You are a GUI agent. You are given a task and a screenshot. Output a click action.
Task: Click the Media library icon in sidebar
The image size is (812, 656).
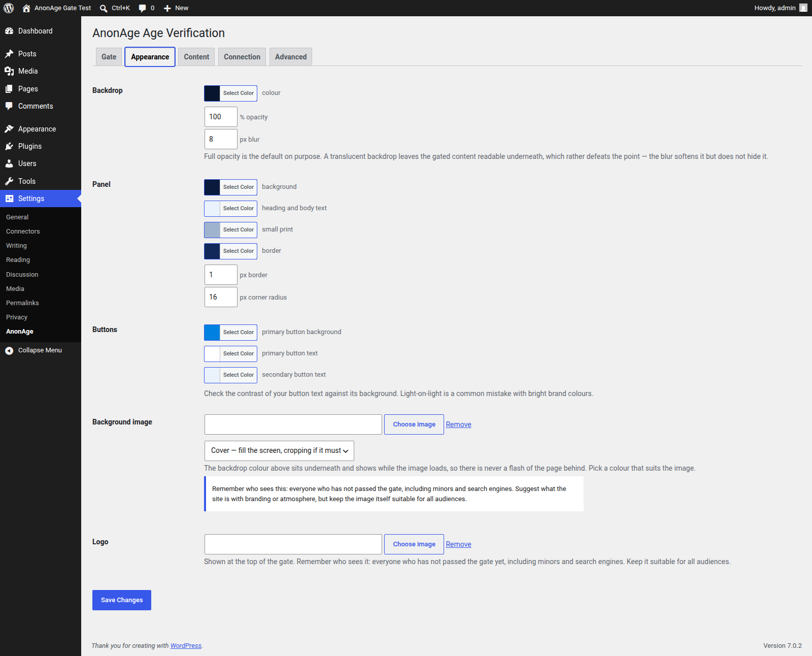point(9,71)
